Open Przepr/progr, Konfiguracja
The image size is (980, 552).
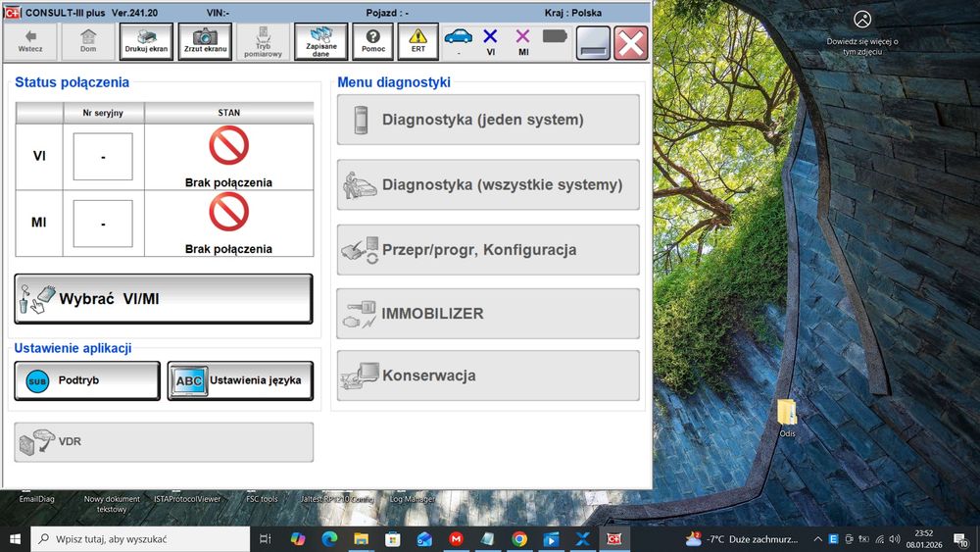pos(488,249)
